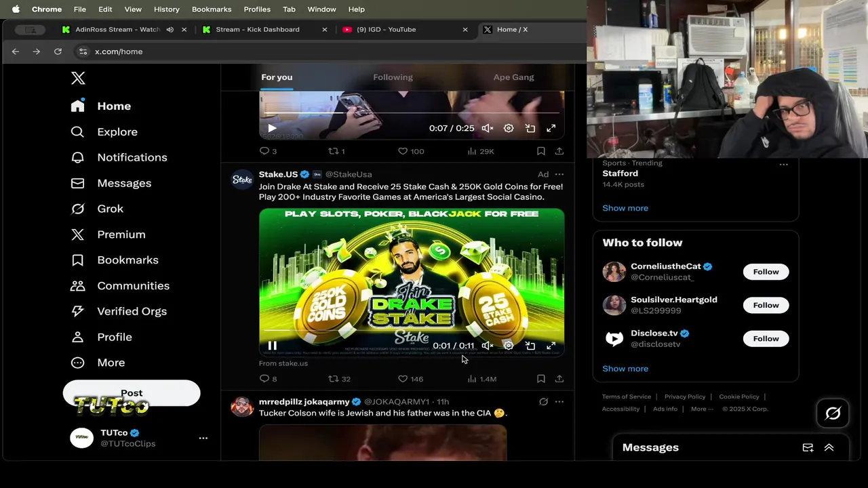868x488 pixels.
Task: Open more options for Stafford trend
Action: 784,165
